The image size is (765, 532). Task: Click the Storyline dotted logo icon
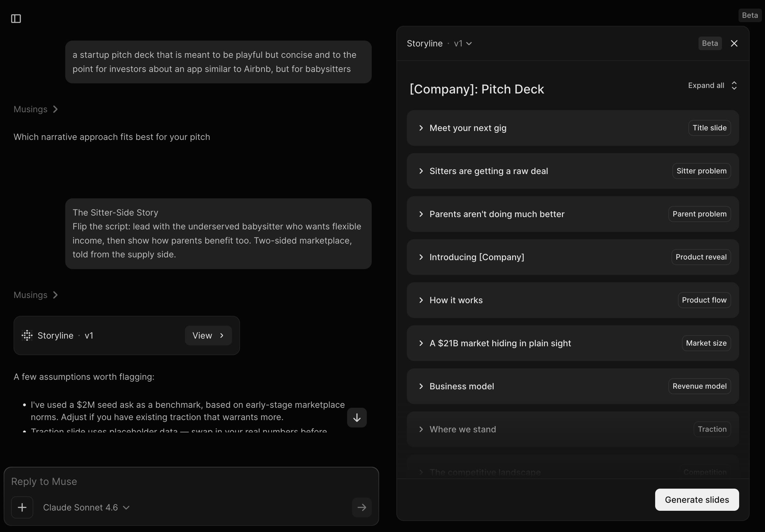27,335
